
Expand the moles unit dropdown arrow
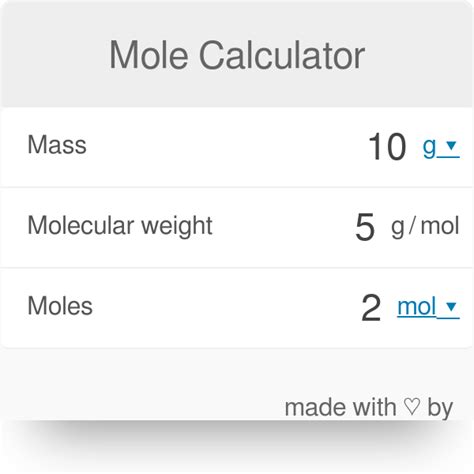(451, 306)
